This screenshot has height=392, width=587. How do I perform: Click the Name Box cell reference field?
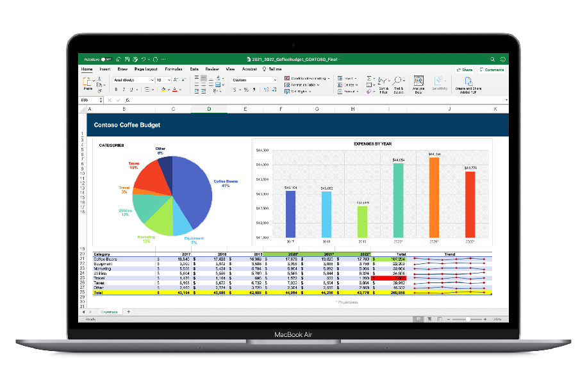(89, 101)
